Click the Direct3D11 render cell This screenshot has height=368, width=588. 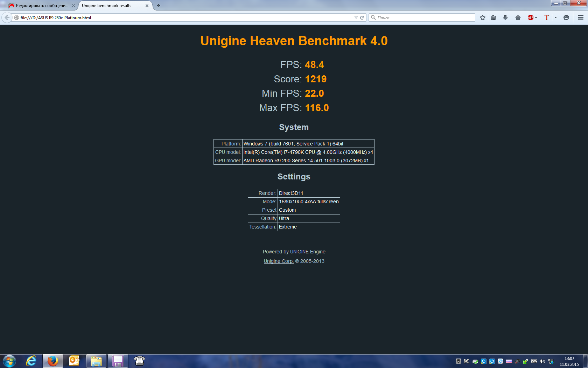pyautogui.click(x=309, y=193)
